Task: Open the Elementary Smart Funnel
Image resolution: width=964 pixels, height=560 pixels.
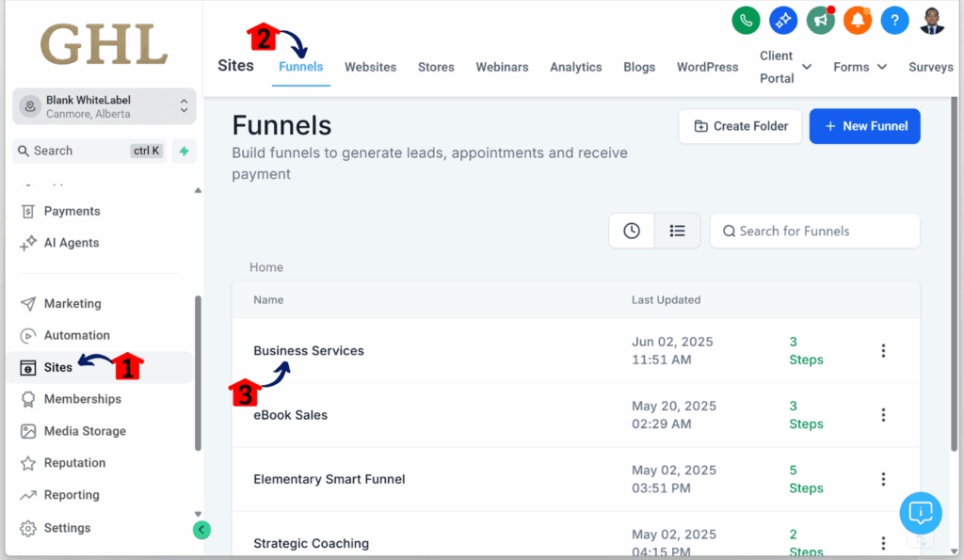Action: (329, 479)
